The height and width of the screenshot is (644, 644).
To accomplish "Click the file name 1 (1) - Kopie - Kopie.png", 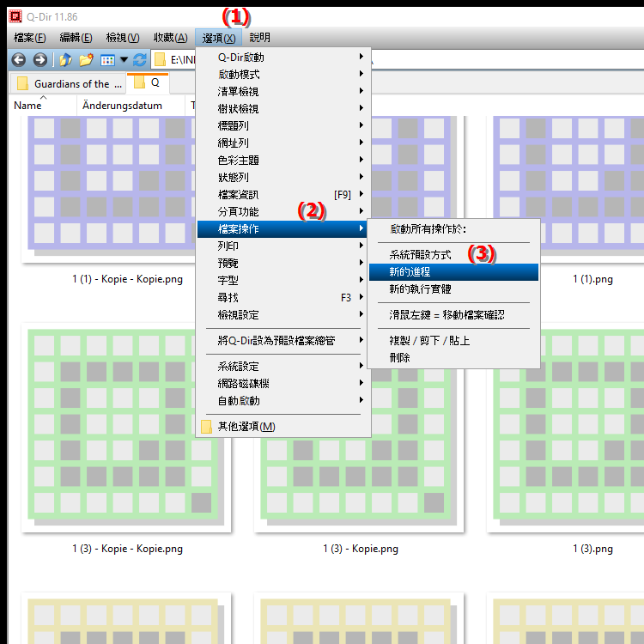I will 127,279.
